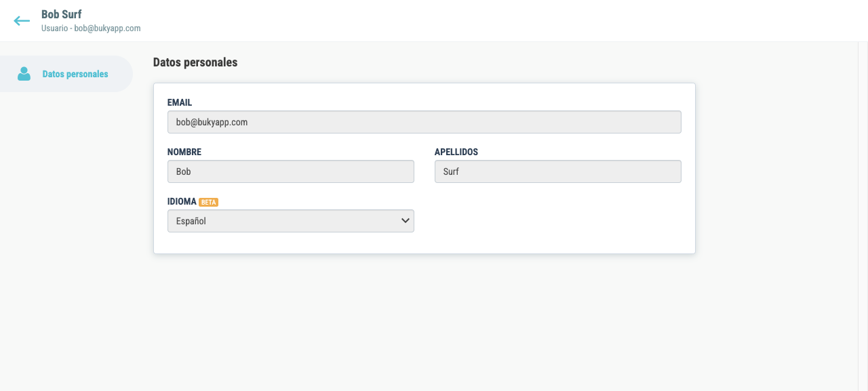Click the EMAIL field label
Image resolution: width=868 pixels, height=391 pixels.
coord(180,103)
